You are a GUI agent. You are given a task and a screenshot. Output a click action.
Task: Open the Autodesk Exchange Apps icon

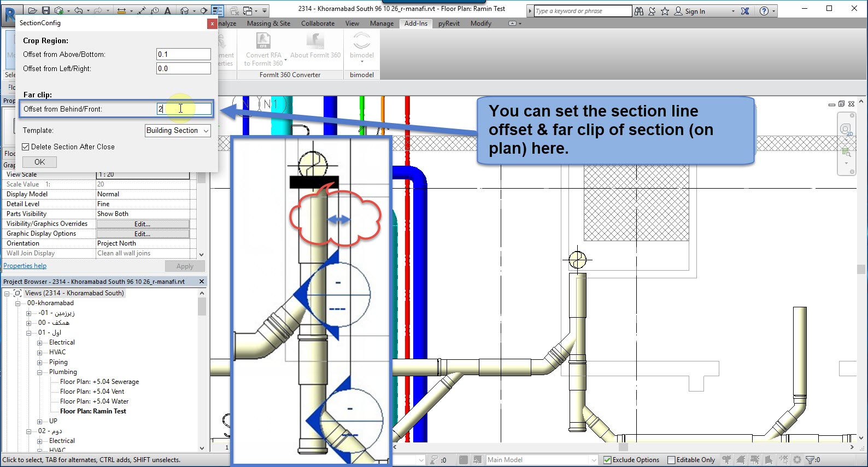(745, 11)
